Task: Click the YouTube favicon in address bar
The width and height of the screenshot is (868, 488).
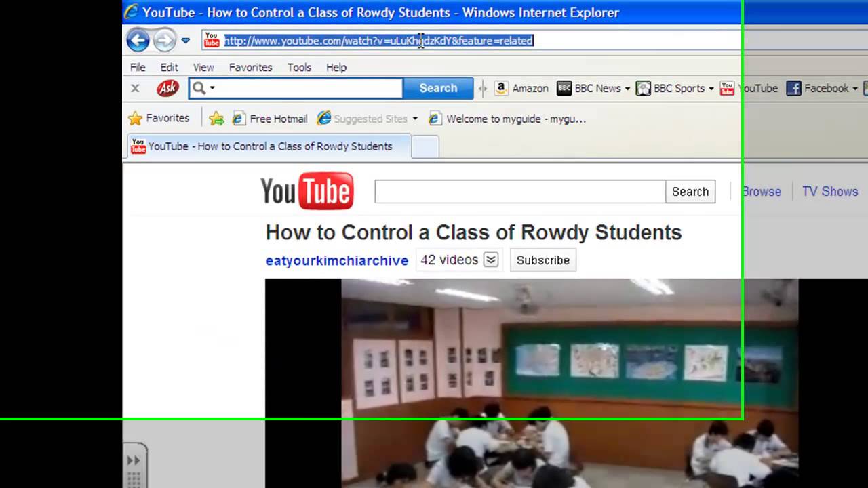Action: coord(212,41)
